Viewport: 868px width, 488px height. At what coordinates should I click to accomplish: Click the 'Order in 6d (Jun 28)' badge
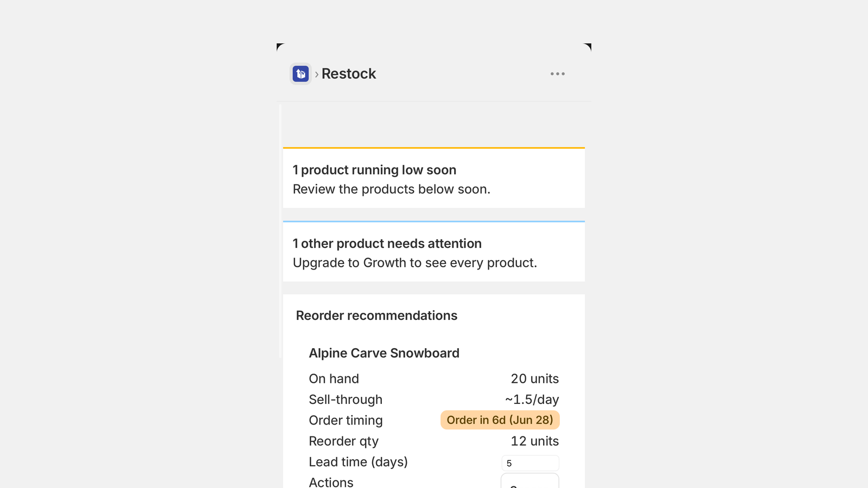(500, 420)
